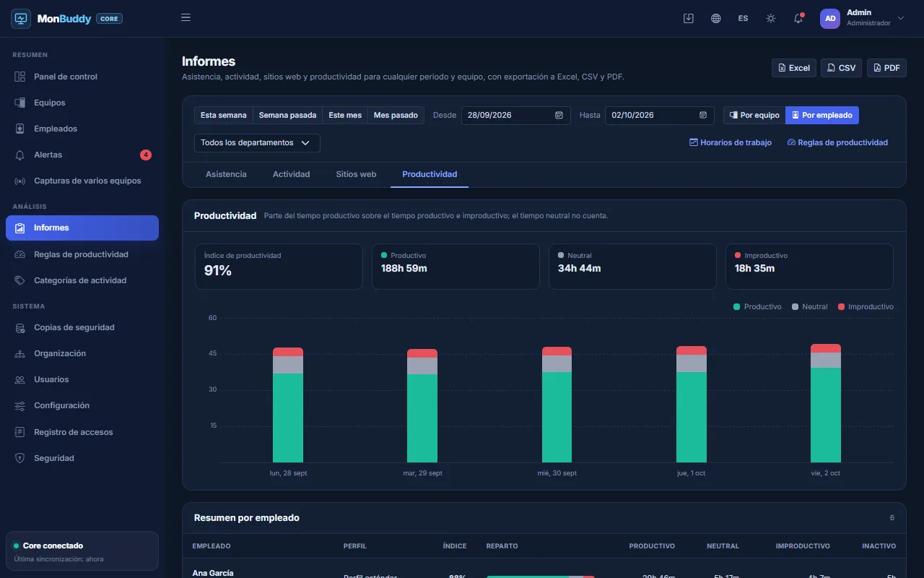Click the Usuarios people icon

pyautogui.click(x=20, y=379)
